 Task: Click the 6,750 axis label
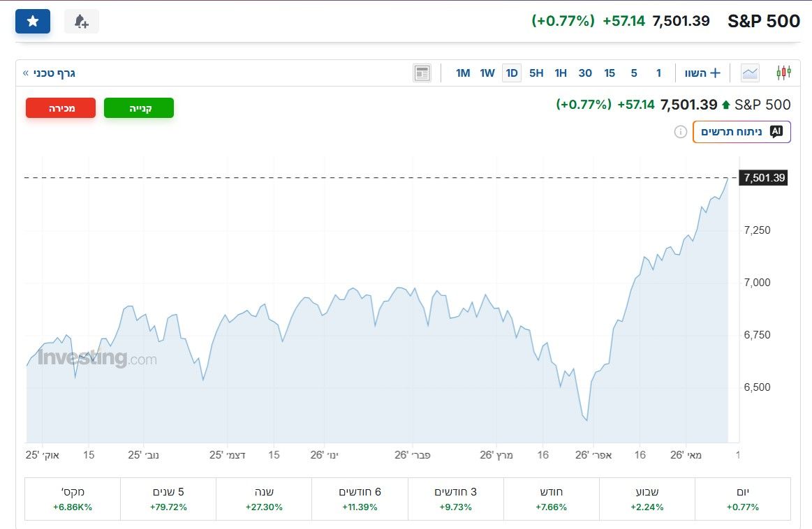coord(757,335)
